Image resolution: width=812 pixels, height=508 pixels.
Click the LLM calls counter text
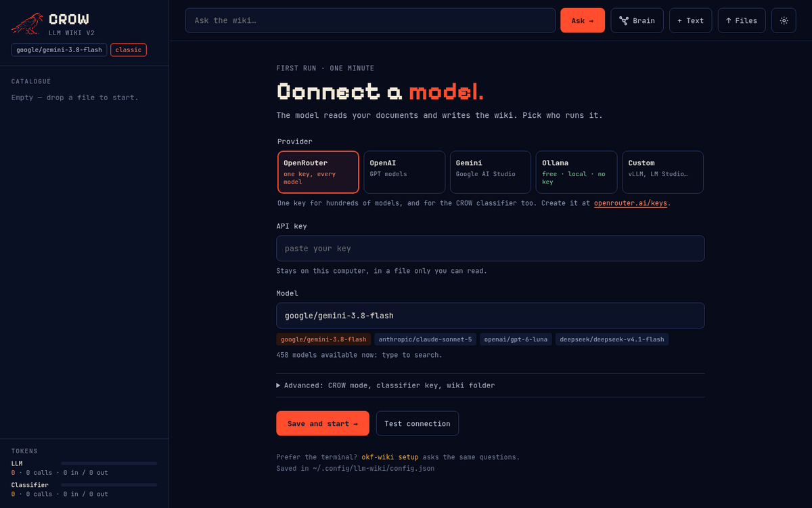60,473
